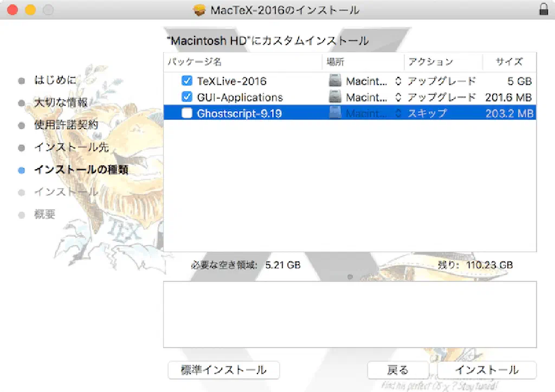Image resolution: width=555 pixels, height=392 pixels.
Task: Switch to 標準インストール
Action: [224, 370]
